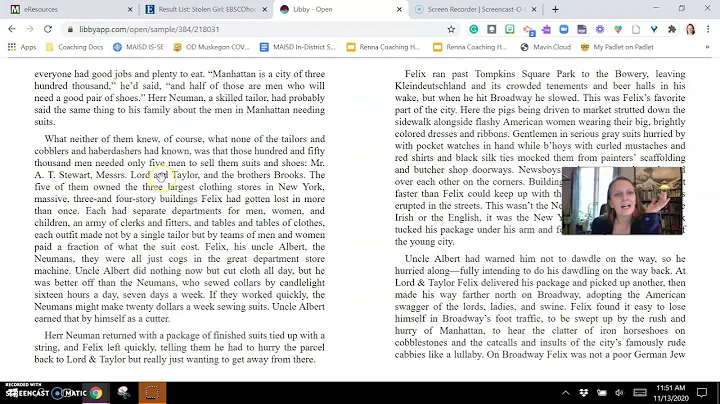Open a new browser tab
Image resolution: width=720 pixels, height=404 pixels.
tap(555, 9)
